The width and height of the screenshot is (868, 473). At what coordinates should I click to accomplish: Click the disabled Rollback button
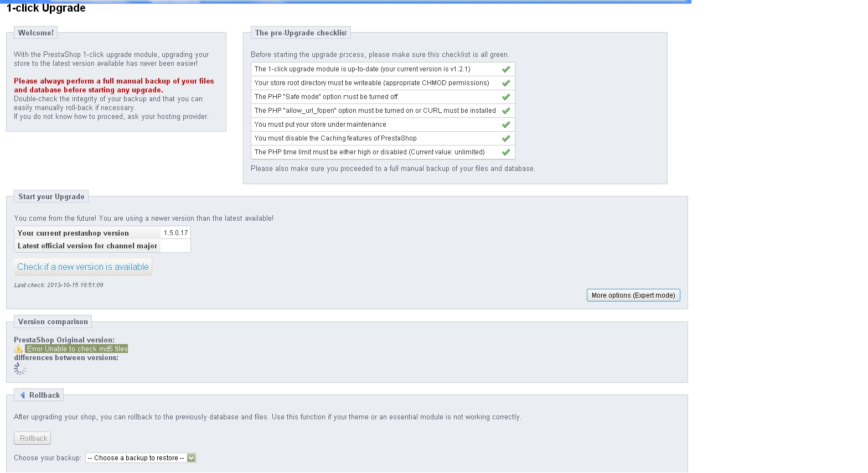(x=33, y=438)
